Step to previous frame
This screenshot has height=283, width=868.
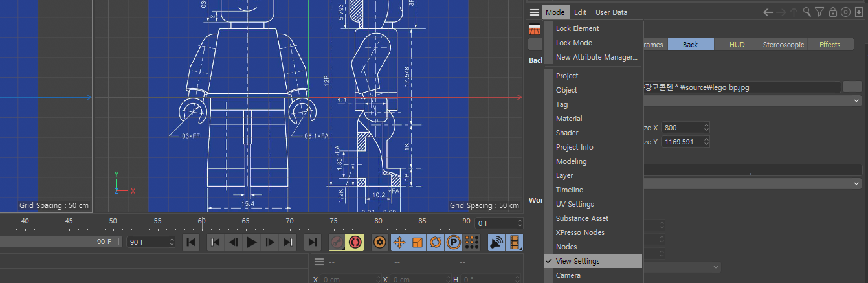234,242
